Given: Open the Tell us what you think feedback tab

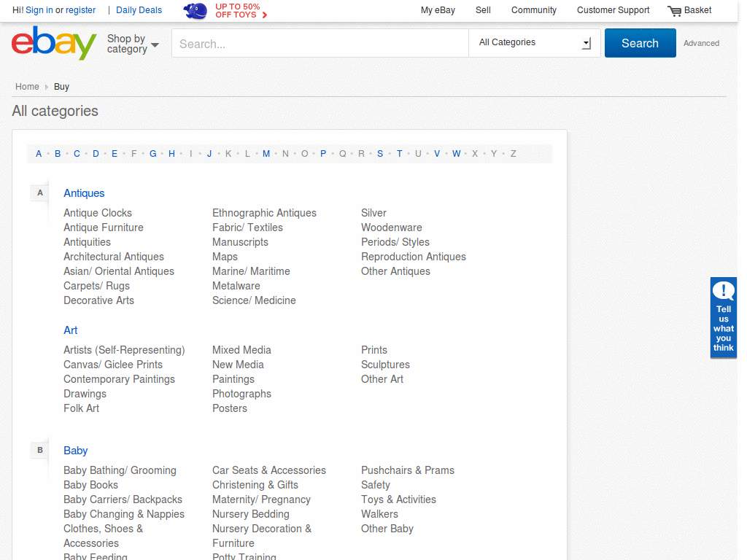Looking at the screenshot, I should click(723, 318).
